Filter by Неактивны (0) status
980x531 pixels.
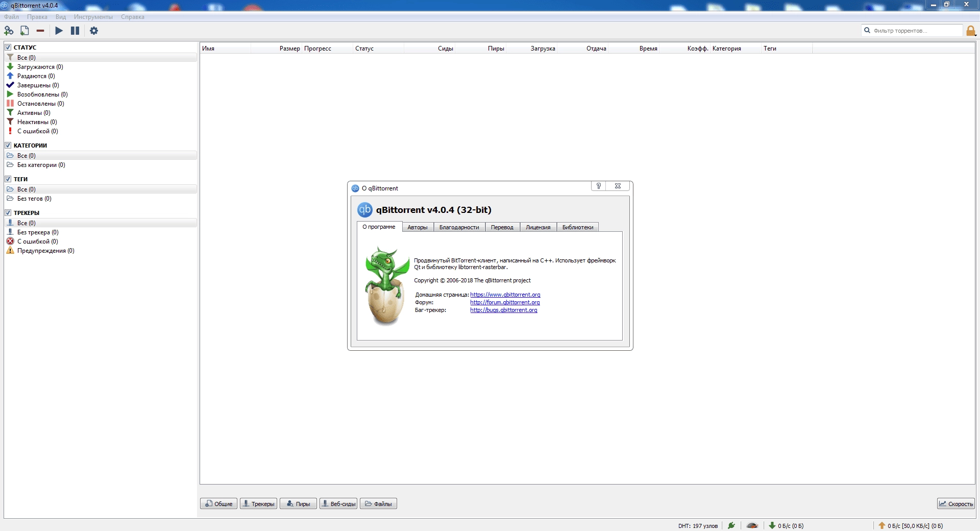coord(101,122)
